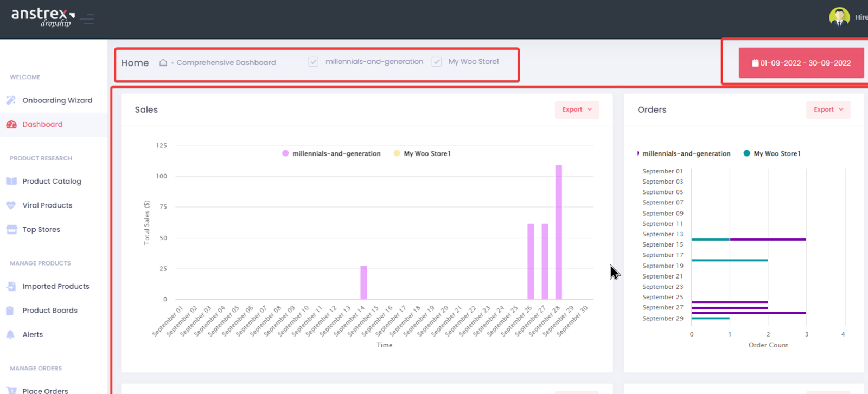Open the 01-09-2022 - 30-09-2022 date picker
The width and height of the screenshot is (868, 394).
[801, 63]
